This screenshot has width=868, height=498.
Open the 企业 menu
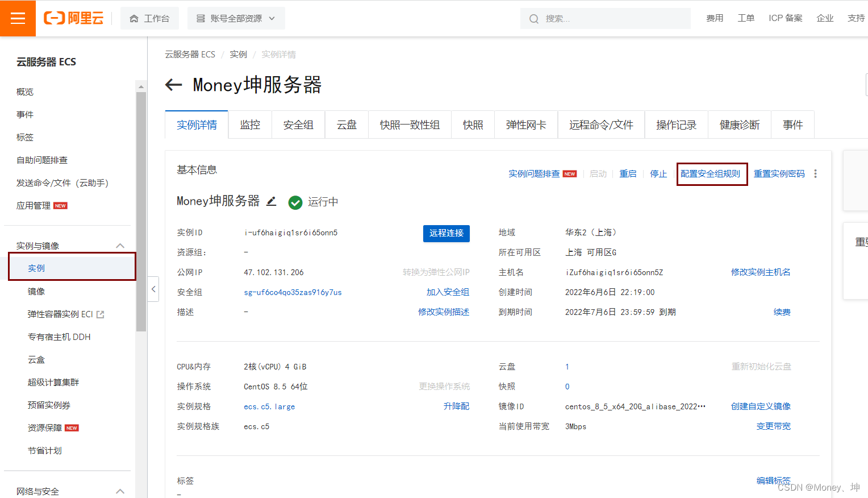click(x=825, y=18)
